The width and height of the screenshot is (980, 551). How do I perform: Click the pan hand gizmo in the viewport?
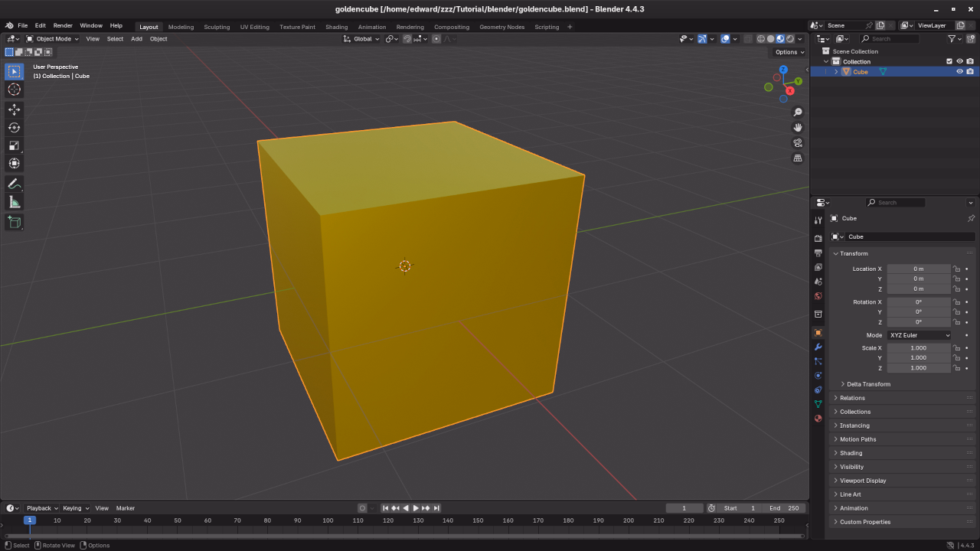[x=798, y=128]
